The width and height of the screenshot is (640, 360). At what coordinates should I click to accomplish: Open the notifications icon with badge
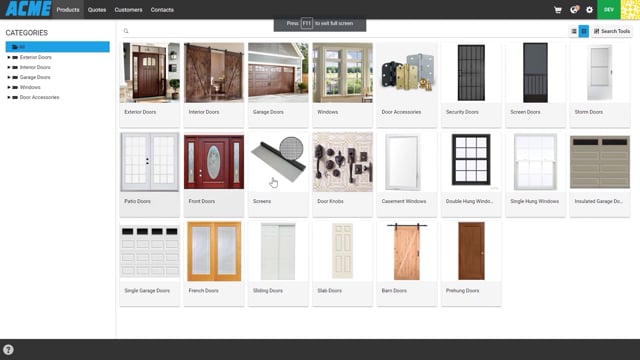pyautogui.click(x=574, y=9)
